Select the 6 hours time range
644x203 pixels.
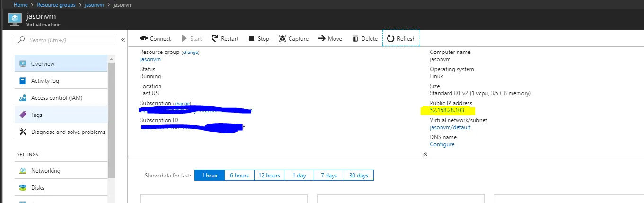coord(239,176)
